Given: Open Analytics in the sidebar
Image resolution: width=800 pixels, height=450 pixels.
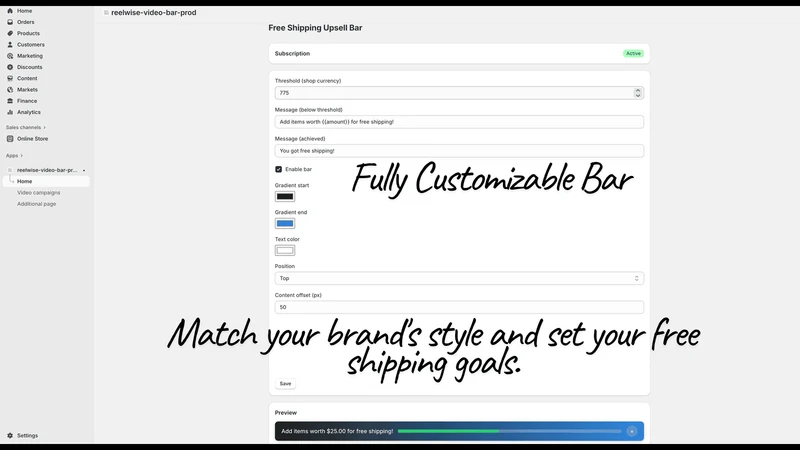Looking at the screenshot, I should [x=29, y=112].
